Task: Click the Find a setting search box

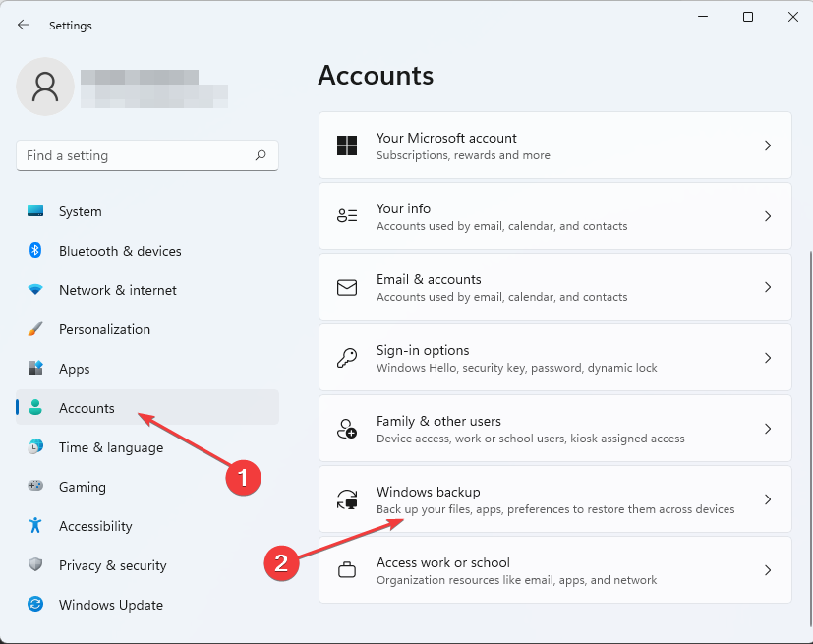Action: click(x=138, y=155)
